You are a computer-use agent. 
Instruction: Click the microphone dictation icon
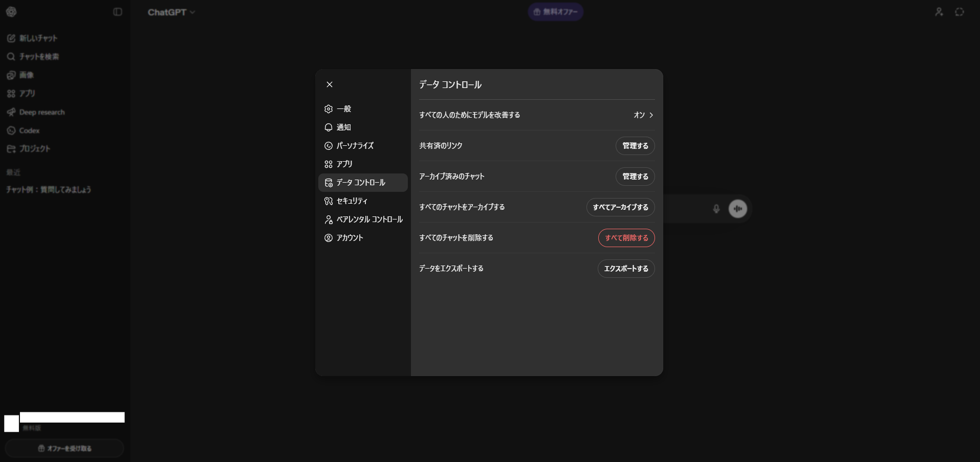pos(716,209)
